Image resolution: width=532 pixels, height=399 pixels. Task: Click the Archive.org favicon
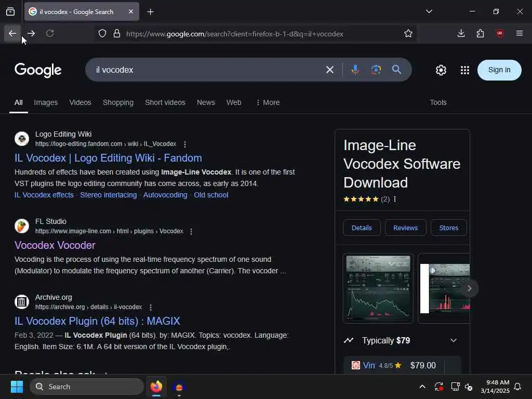click(22, 302)
